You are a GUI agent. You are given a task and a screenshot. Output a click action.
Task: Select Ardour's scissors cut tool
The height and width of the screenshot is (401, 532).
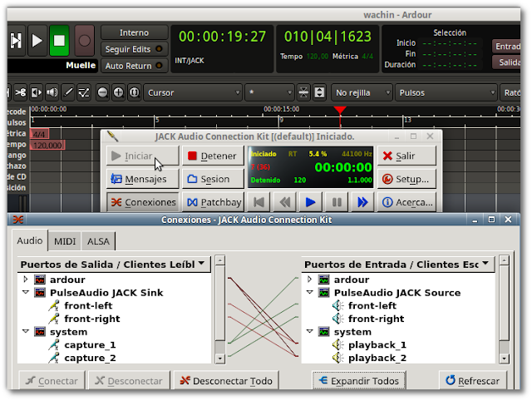[x=20, y=92]
